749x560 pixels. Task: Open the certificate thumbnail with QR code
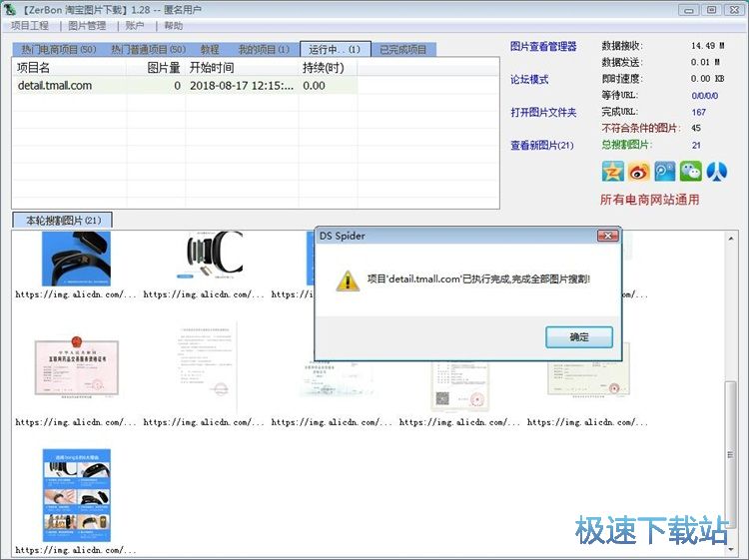[x=459, y=386]
